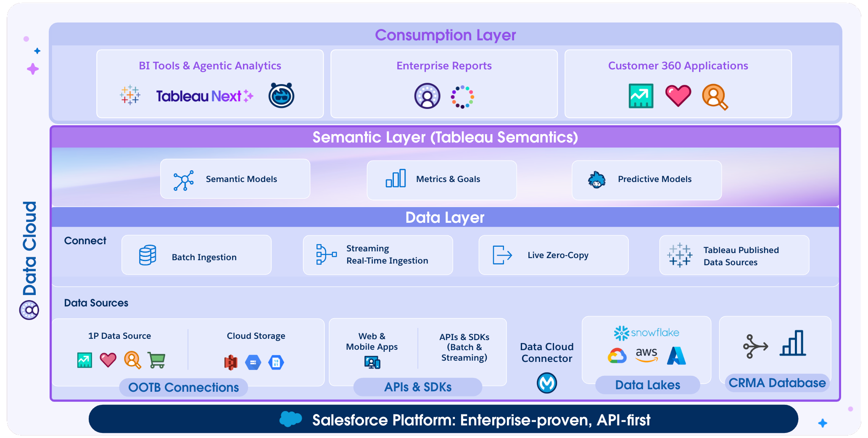868x438 pixels.
Task: Click the Batch Ingestion box
Action: tap(196, 256)
